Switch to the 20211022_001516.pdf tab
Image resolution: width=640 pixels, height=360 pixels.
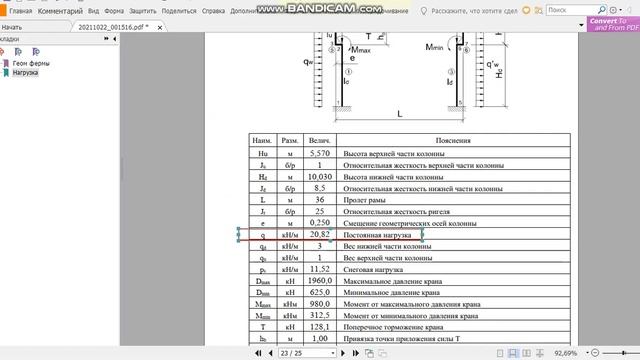coord(119,27)
